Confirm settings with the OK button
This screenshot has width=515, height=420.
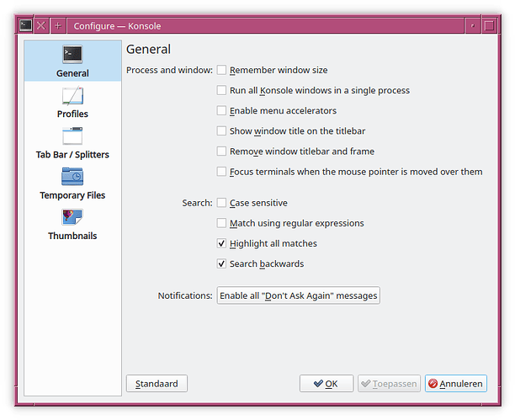tap(326, 384)
